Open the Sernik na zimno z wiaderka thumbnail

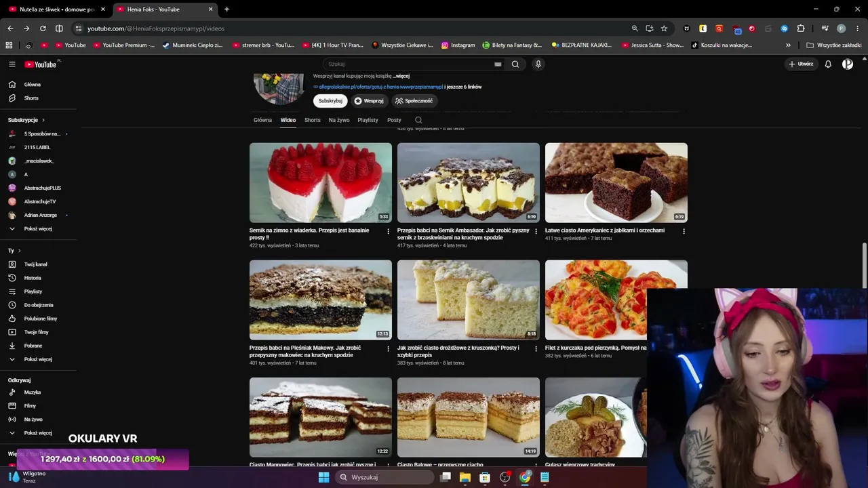pos(321,182)
